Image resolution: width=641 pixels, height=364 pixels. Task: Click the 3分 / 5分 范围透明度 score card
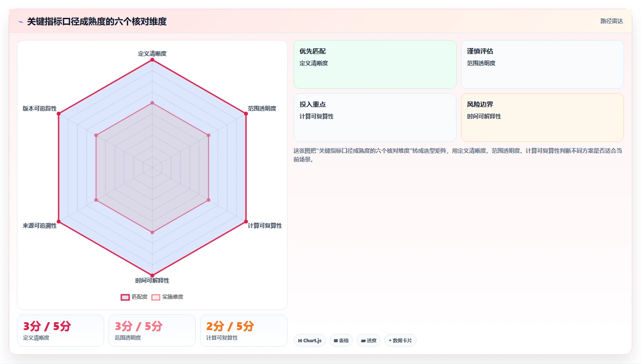152,330
